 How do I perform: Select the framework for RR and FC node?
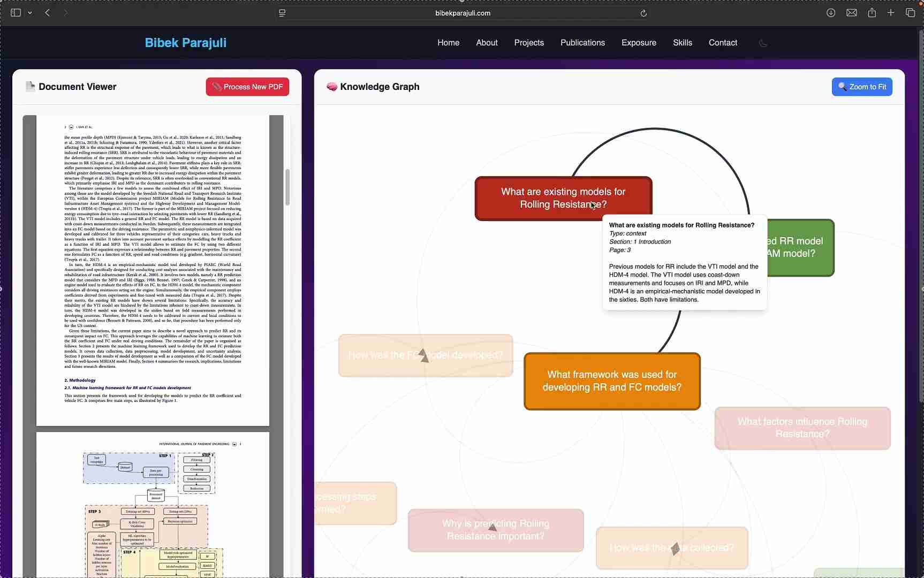coord(611,381)
